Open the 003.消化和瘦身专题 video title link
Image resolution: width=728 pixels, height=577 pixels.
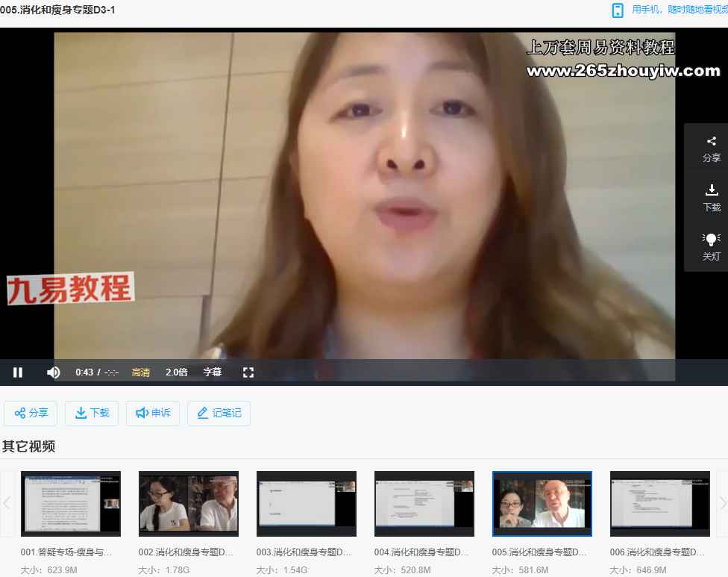(x=306, y=552)
